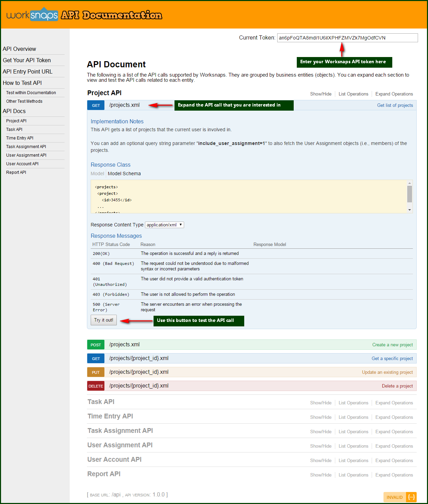Go to Time Entry API in sidebar
The image size is (428, 504).
pyautogui.click(x=20, y=138)
